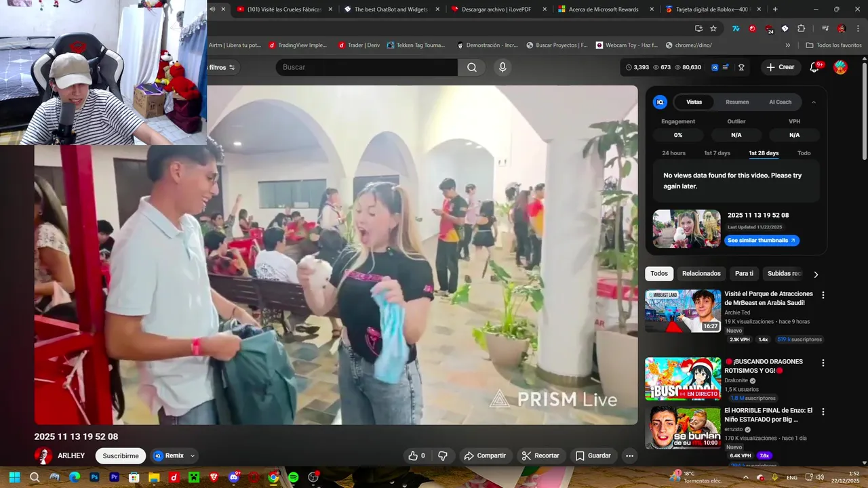Click the vidIQ trophy icon

[741, 67]
